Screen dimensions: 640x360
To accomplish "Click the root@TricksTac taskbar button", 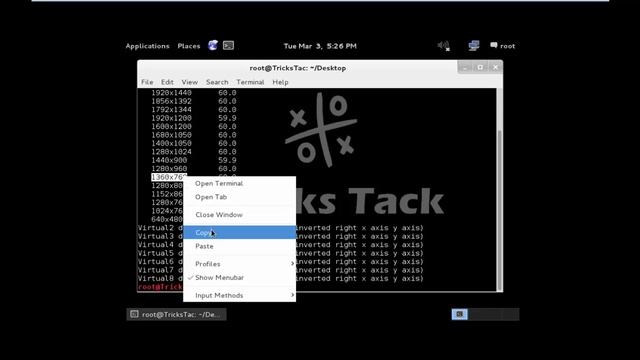I will click(176, 314).
